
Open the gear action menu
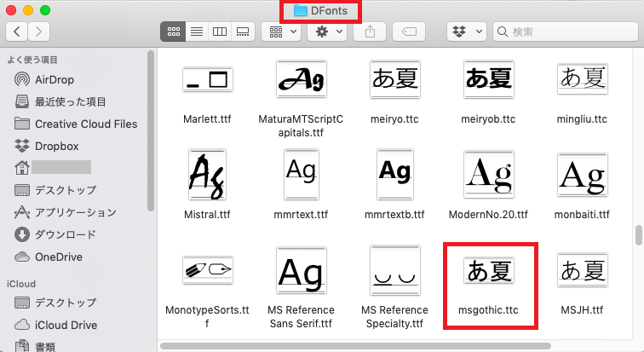tap(327, 32)
